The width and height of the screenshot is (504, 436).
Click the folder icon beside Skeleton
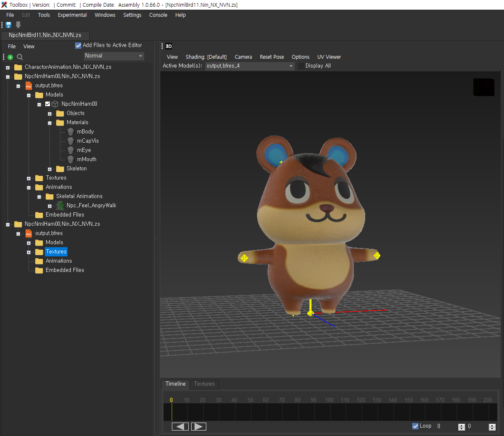(x=60, y=169)
